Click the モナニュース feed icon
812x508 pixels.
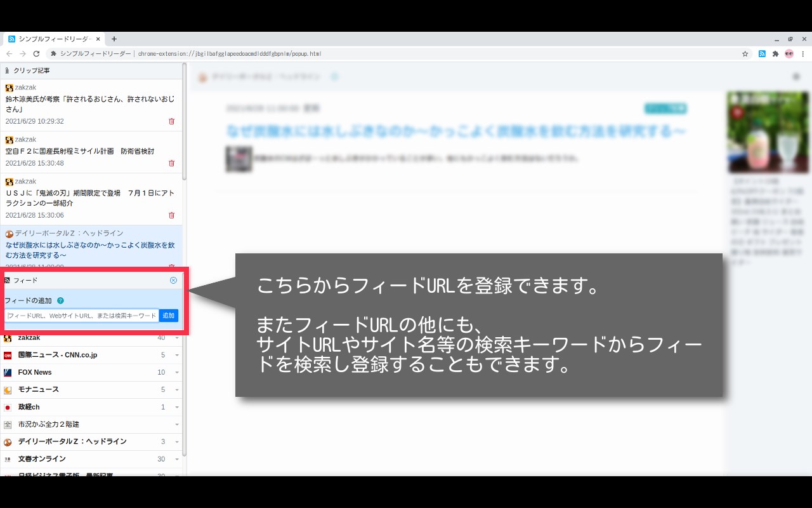tap(10, 389)
